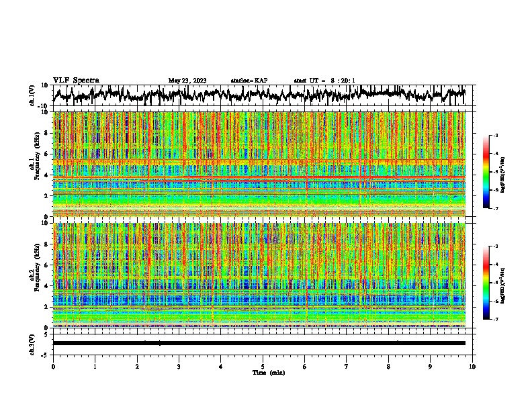Click time axis tick label "8"
Image resolution: width=532 pixels, height=411 pixels.
pos(388,367)
